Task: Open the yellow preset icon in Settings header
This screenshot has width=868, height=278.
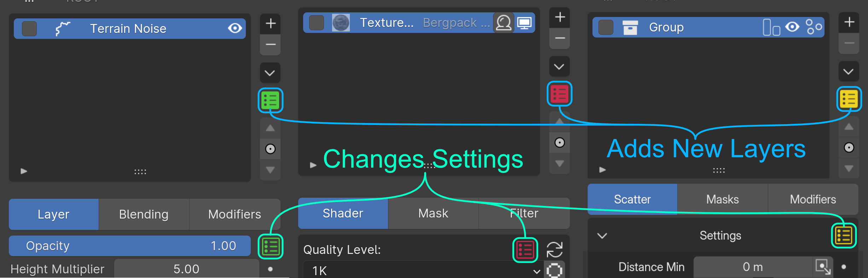Action: point(844,236)
